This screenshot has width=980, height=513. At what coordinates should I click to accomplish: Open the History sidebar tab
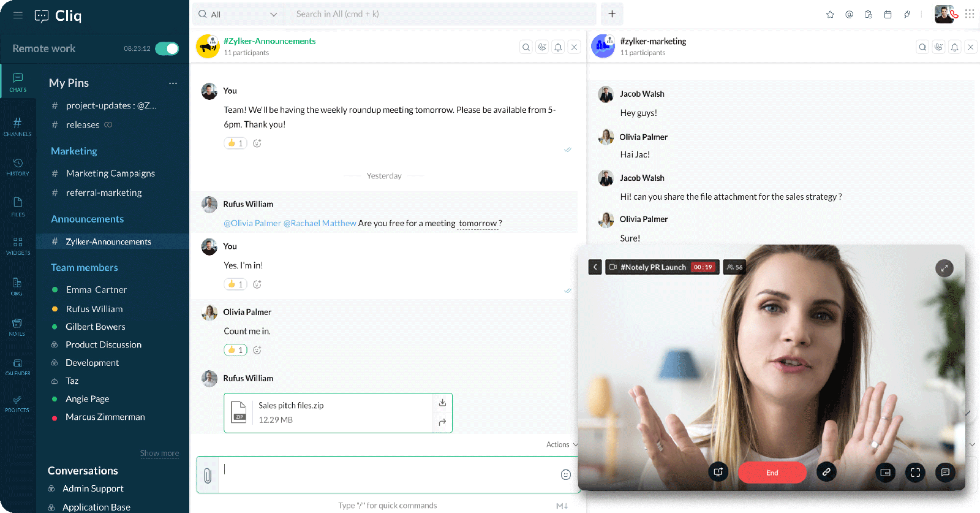click(18, 166)
